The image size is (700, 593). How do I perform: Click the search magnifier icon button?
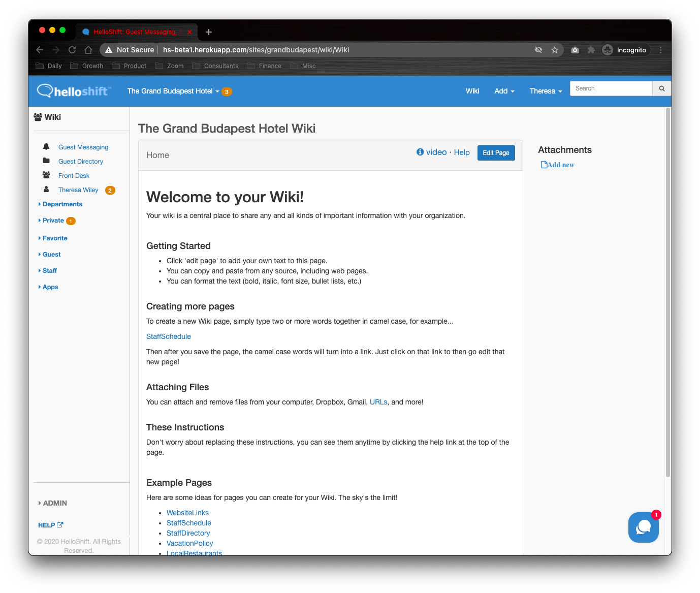point(661,88)
